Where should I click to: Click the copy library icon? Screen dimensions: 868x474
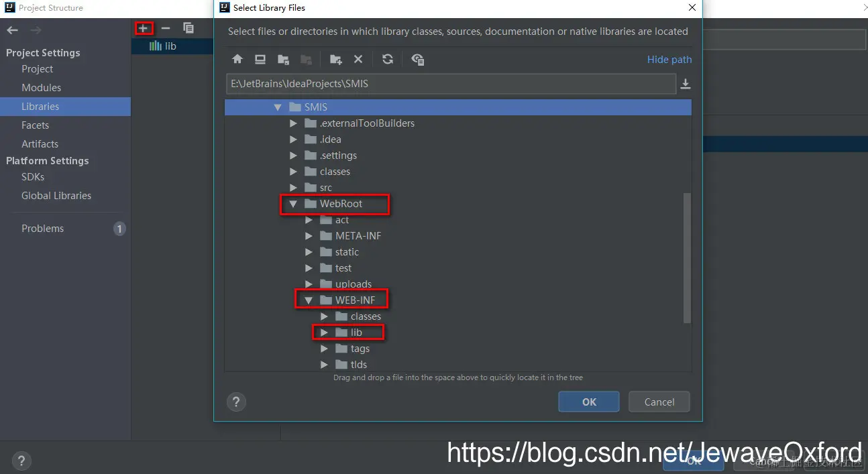click(x=188, y=28)
